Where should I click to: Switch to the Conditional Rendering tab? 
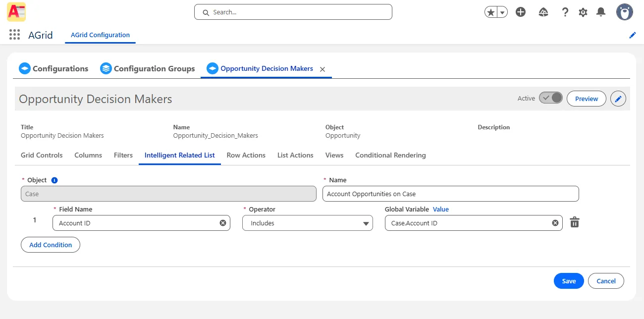point(390,155)
